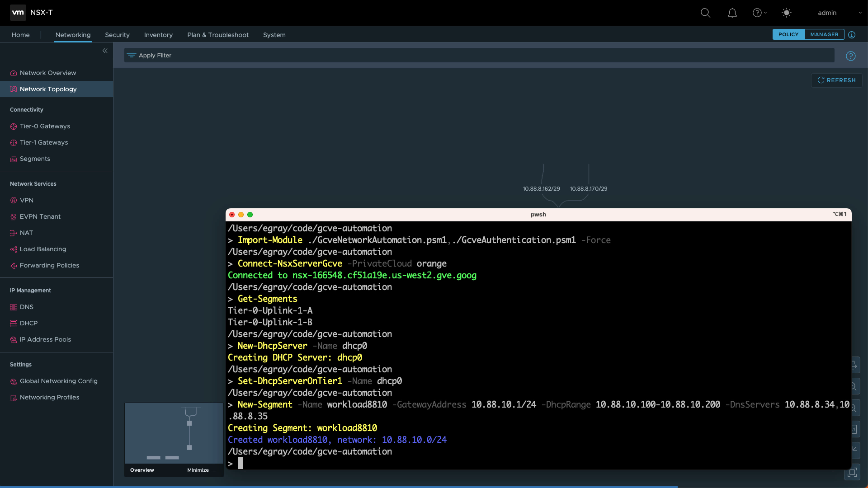868x488 pixels.
Task: Click the filter lines icon
Action: coord(132,55)
